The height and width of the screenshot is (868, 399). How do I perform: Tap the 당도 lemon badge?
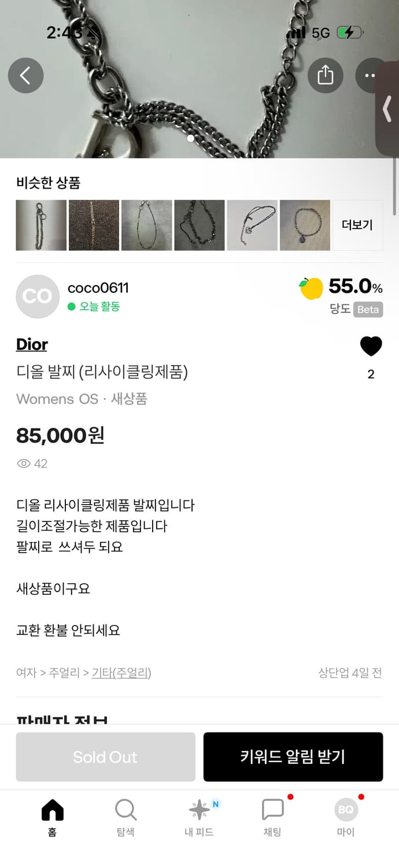[x=311, y=288]
